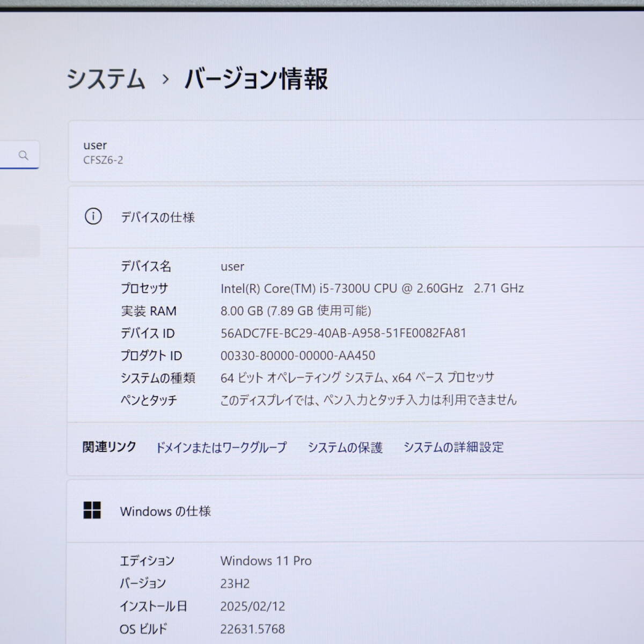Select the 実装 RAM label
The width and height of the screenshot is (644, 644).
[x=149, y=311]
